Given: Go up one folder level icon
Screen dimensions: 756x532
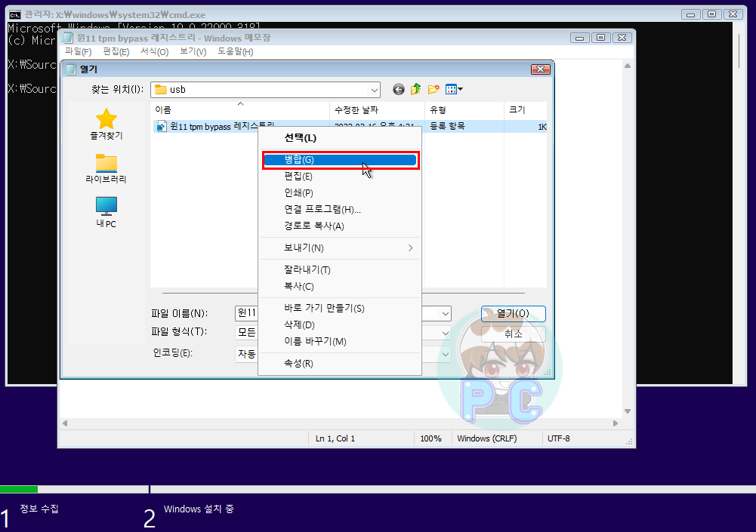Looking at the screenshot, I should click(x=415, y=89).
